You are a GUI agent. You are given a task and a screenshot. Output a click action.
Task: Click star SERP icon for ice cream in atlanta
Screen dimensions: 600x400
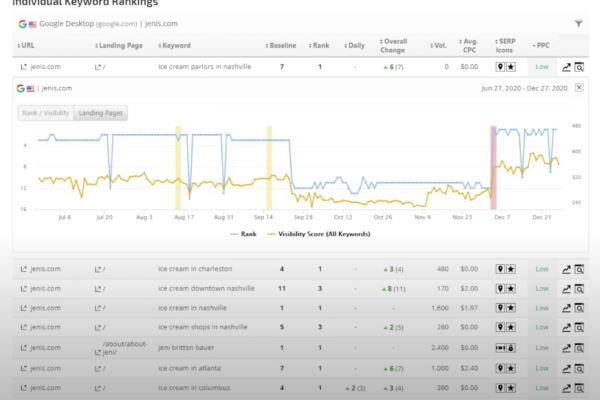[x=510, y=368]
